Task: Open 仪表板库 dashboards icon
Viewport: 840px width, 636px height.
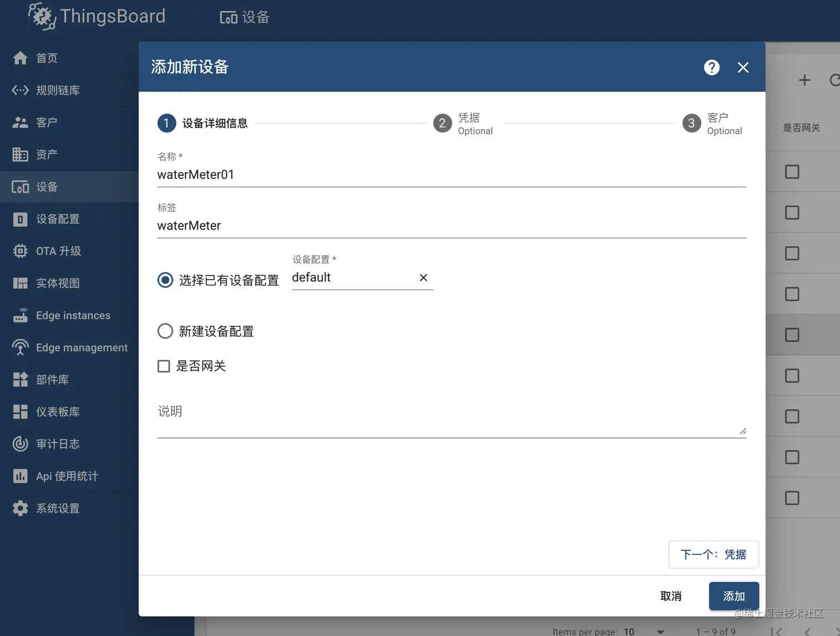Action: click(x=20, y=412)
